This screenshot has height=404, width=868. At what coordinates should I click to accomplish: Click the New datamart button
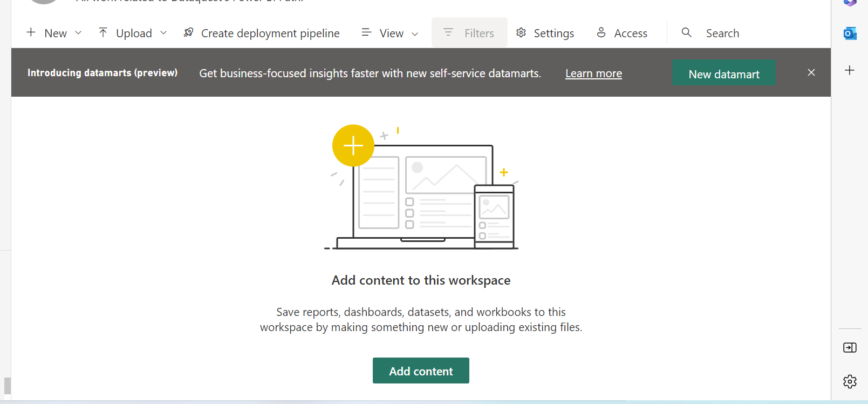[724, 72]
